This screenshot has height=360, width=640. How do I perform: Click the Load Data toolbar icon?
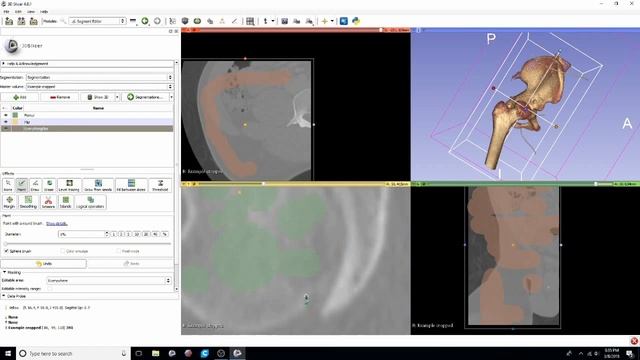9,21
